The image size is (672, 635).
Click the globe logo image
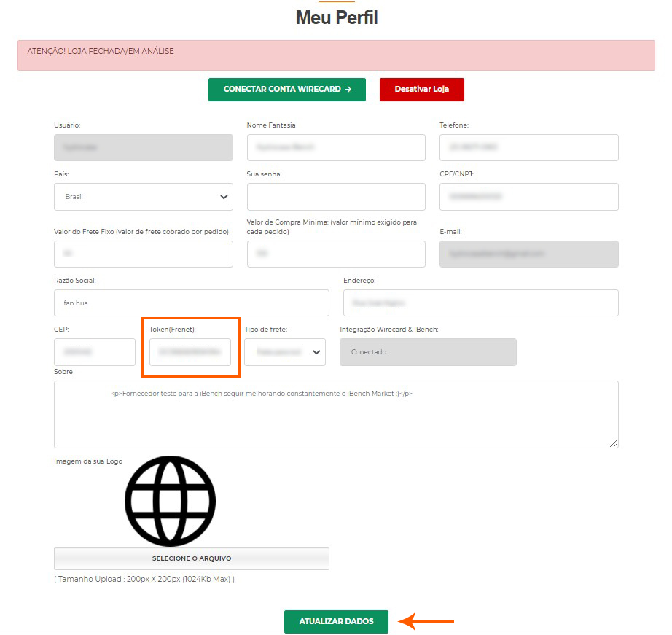(170, 501)
